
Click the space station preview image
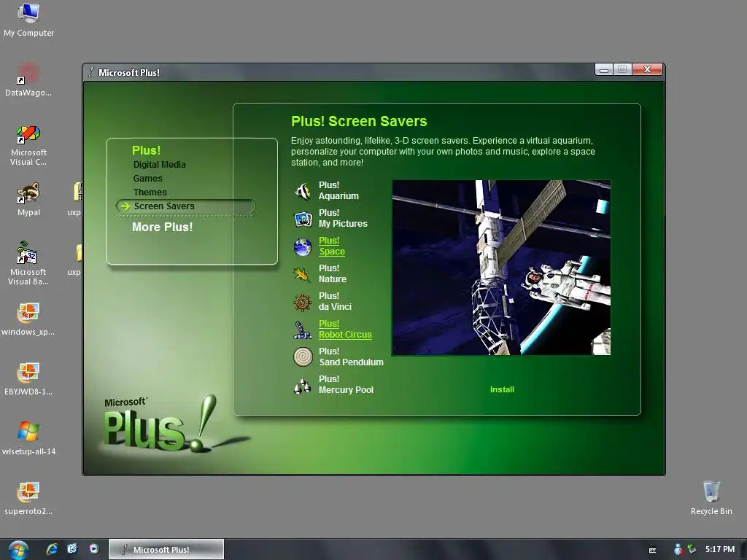point(501,268)
